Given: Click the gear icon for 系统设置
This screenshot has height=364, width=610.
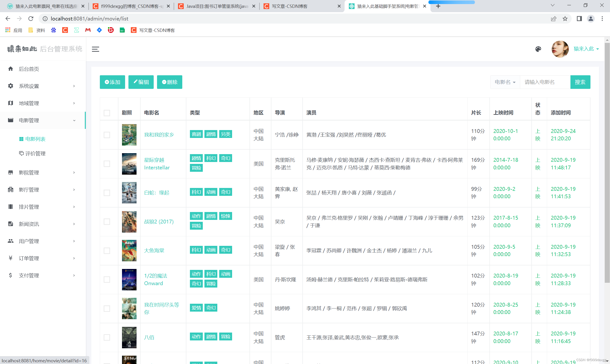Looking at the screenshot, I should tap(10, 86).
